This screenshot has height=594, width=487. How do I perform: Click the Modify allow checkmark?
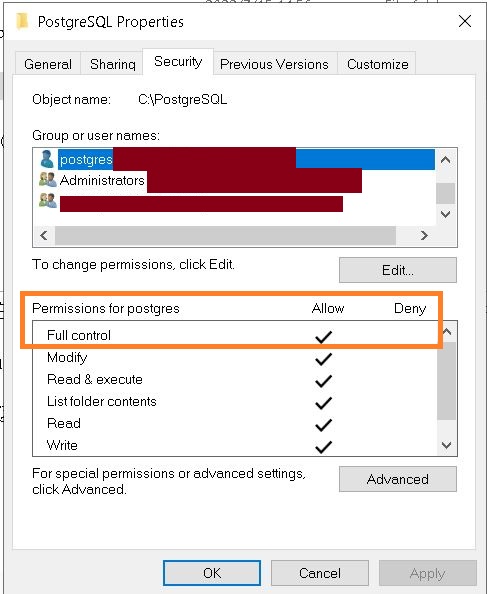pyautogui.click(x=323, y=358)
